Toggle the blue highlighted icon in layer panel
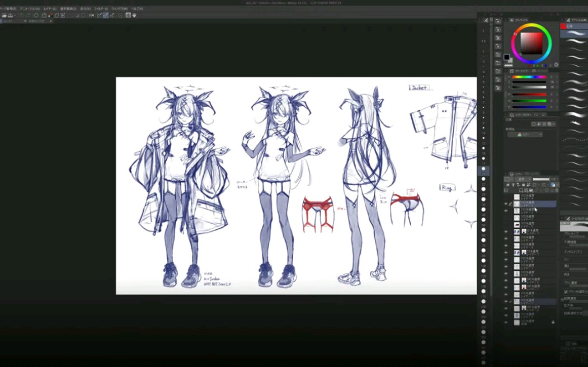The image size is (588, 367). pyautogui.click(x=553, y=185)
